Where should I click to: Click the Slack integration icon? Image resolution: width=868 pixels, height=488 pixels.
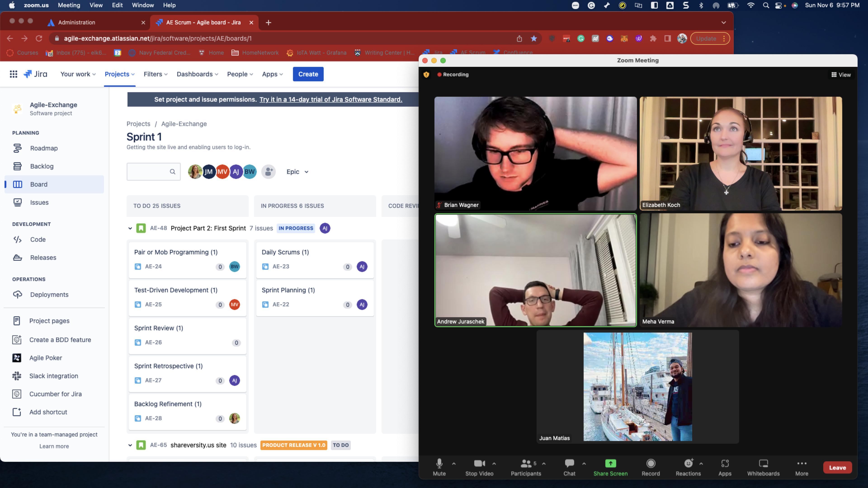(17, 376)
